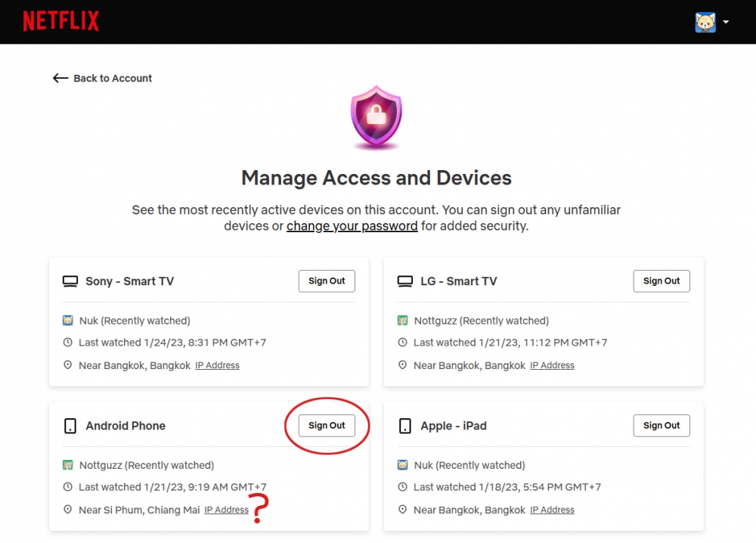View IP Address for Sony Smart TV
This screenshot has height=543, width=756.
[x=218, y=365]
